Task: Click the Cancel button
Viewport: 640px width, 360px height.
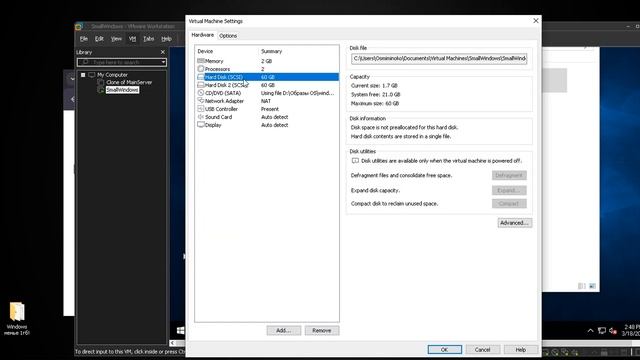Action: tap(482, 349)
